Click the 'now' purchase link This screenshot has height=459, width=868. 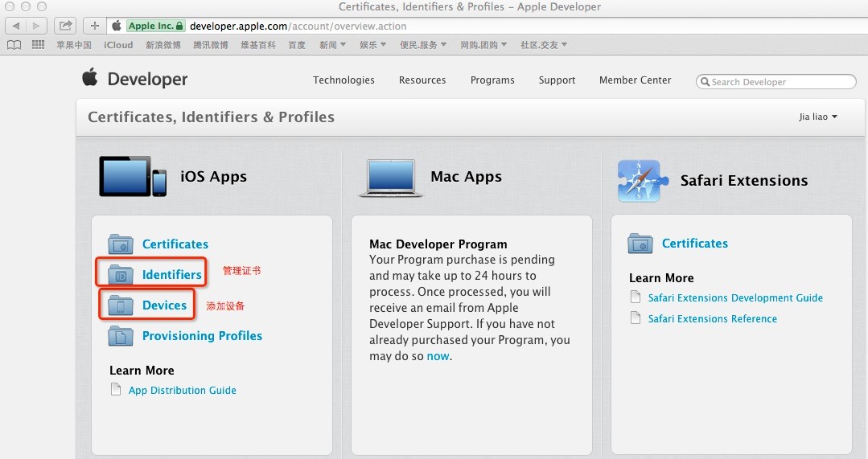[x=438, y=356]
